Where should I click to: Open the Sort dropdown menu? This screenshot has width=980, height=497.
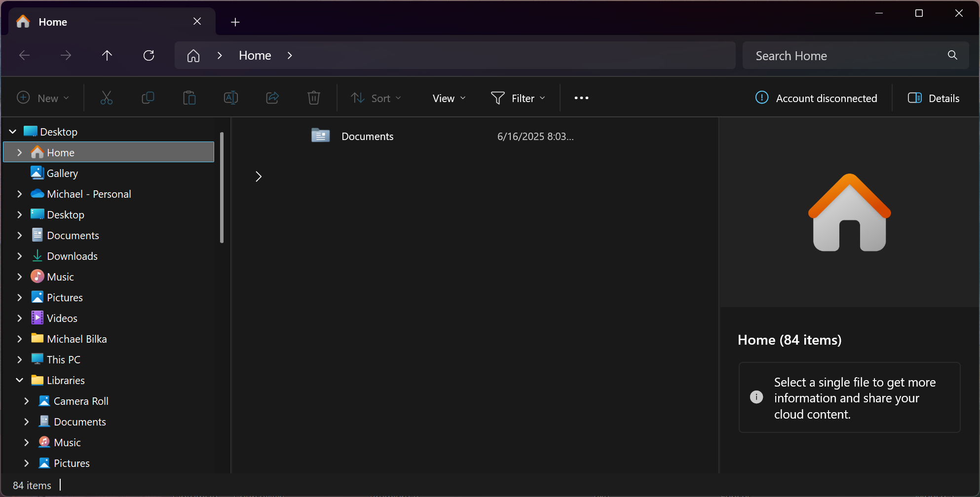click(x=376, y=98)
